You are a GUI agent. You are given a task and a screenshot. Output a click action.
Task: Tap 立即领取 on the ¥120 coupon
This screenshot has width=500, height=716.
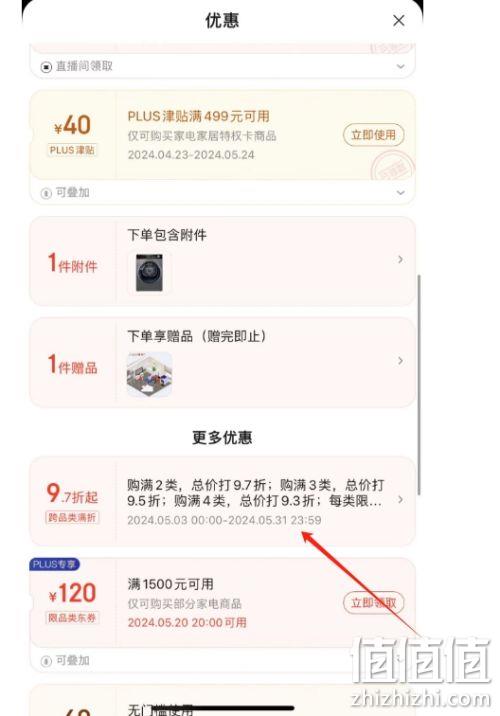[374, 603]
